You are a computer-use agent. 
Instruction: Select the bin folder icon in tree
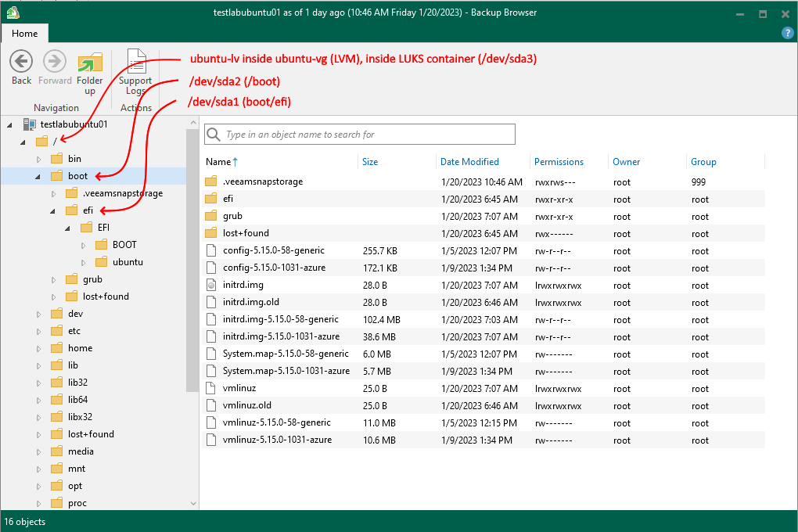(57, 159)
